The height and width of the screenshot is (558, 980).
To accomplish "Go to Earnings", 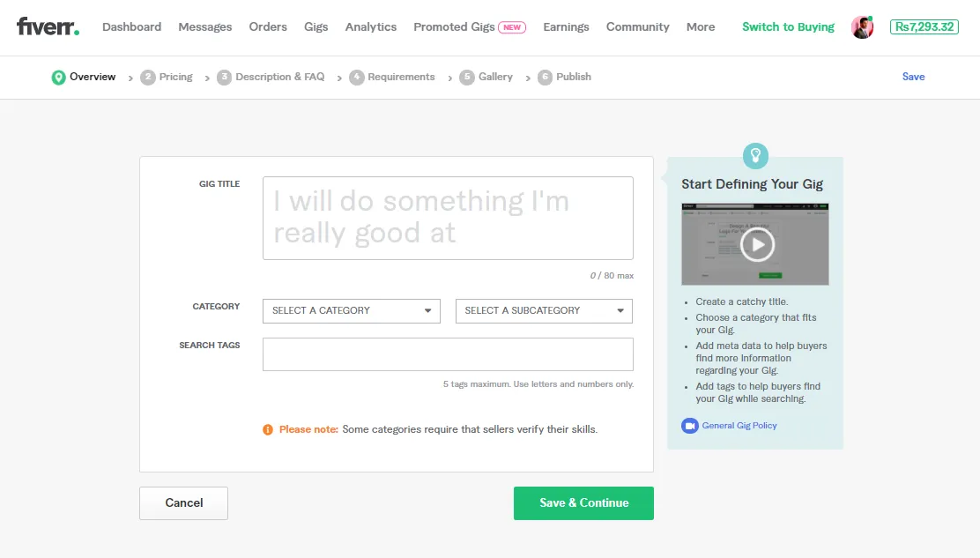I will pyautogui.click(x=566, y=26).
